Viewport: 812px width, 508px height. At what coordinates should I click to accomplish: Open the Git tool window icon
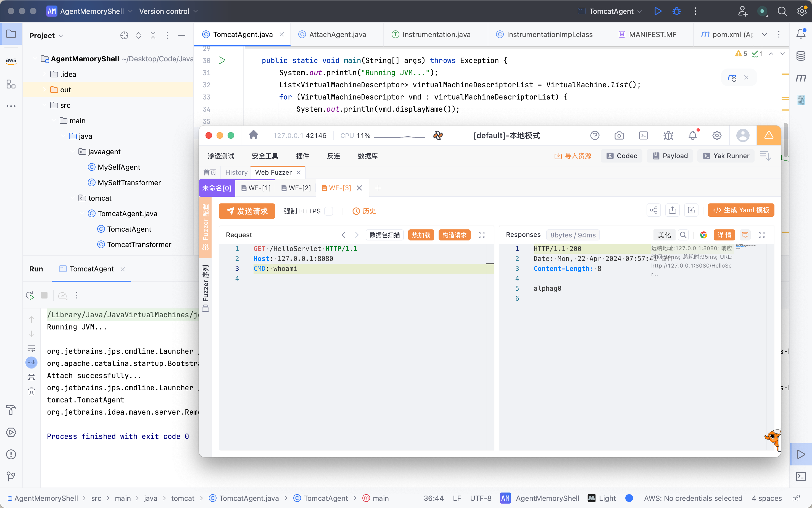(11, 476)
